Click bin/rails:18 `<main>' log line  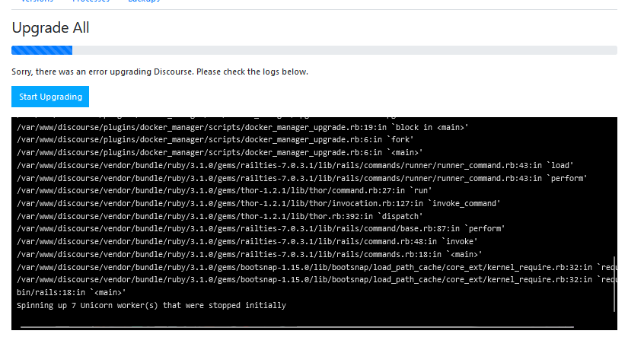coord(71,293)
